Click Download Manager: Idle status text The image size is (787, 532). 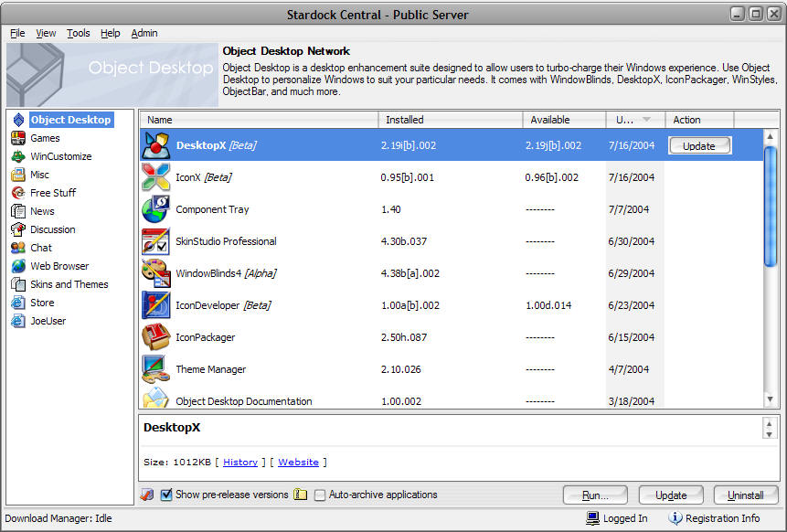pos(58,518)
